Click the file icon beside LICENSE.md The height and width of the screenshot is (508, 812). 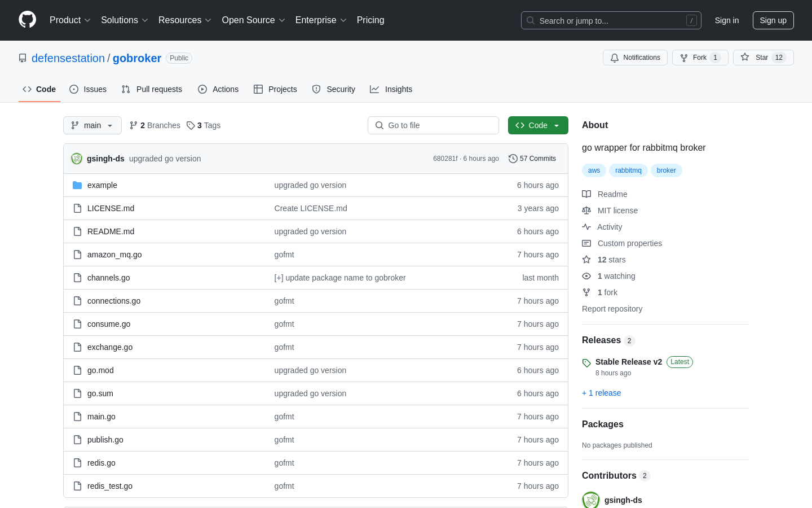[77, 208]
